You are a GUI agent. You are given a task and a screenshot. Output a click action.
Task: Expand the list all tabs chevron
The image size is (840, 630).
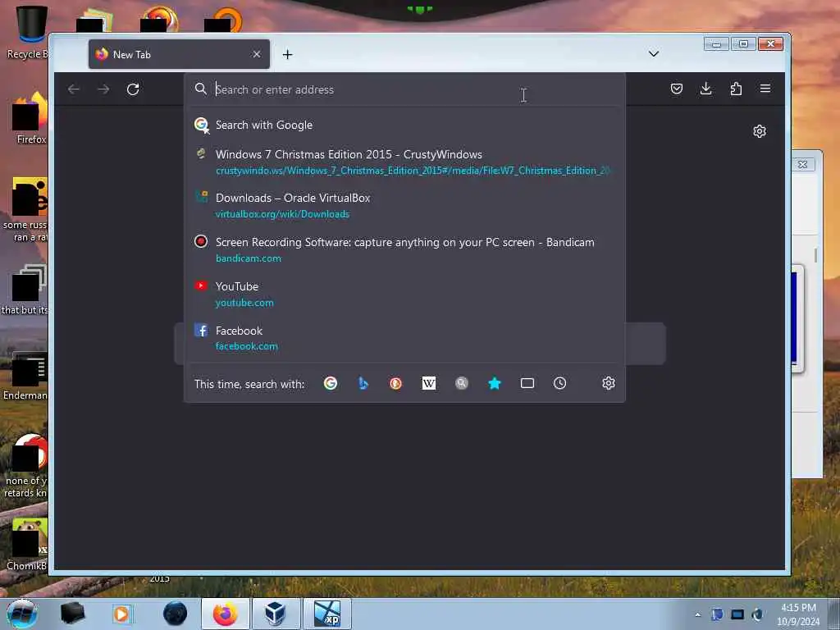[x=654, y=53]
